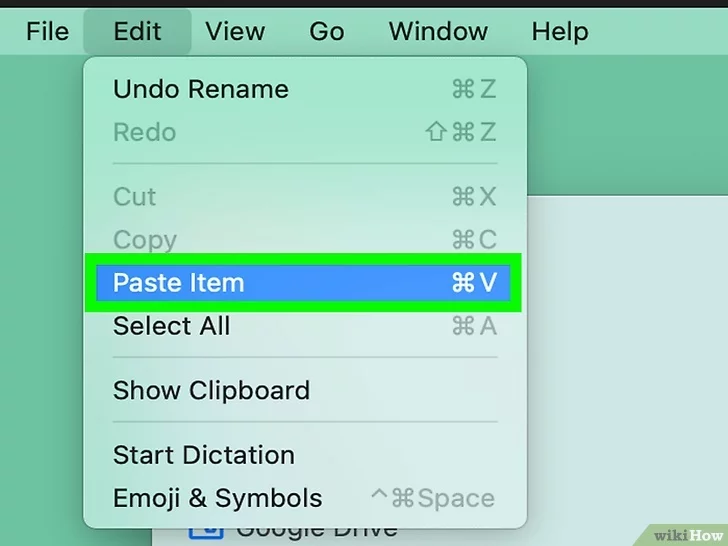The width and height of the screenshot is (728, 546).
Task: Choose Undo Rename from the menu
Action: pos(201,89)
